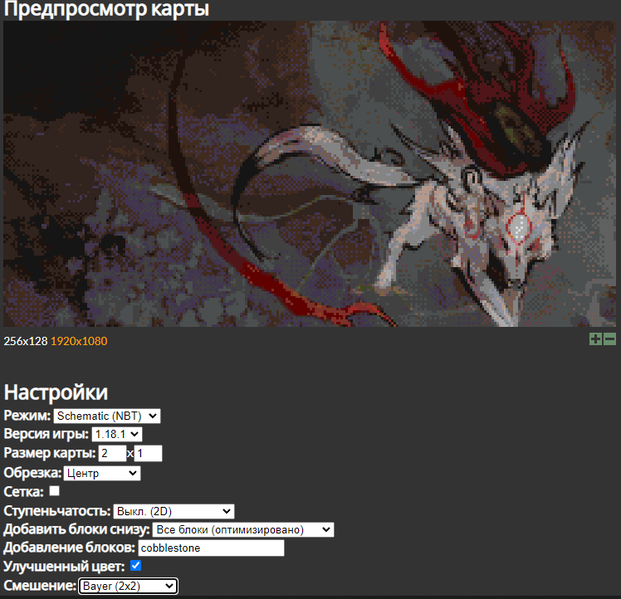Image resolution: width=621 pixels, height=599 pixels.
Task: Click the Добавление блоков field with cobblestone
Action: [x=211, y=548]
